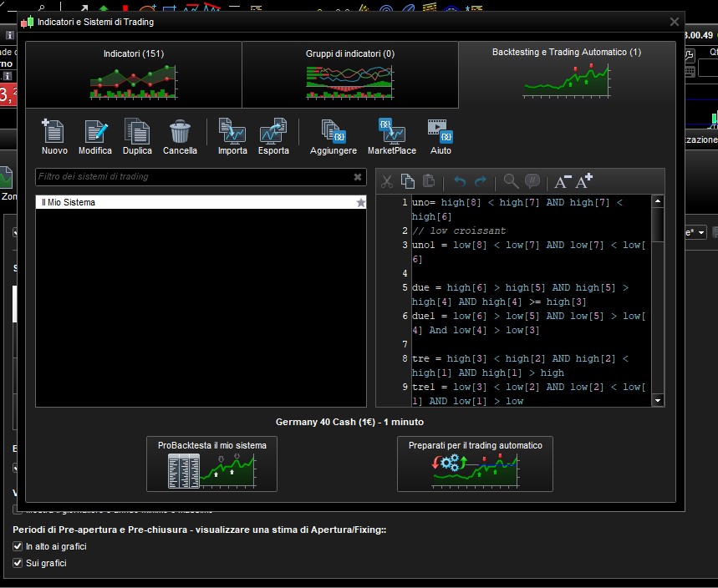The width and height of the screenshot is (718, 588).
Task: Click Preparati per il trading automatico
Action: tap(475, 464)
